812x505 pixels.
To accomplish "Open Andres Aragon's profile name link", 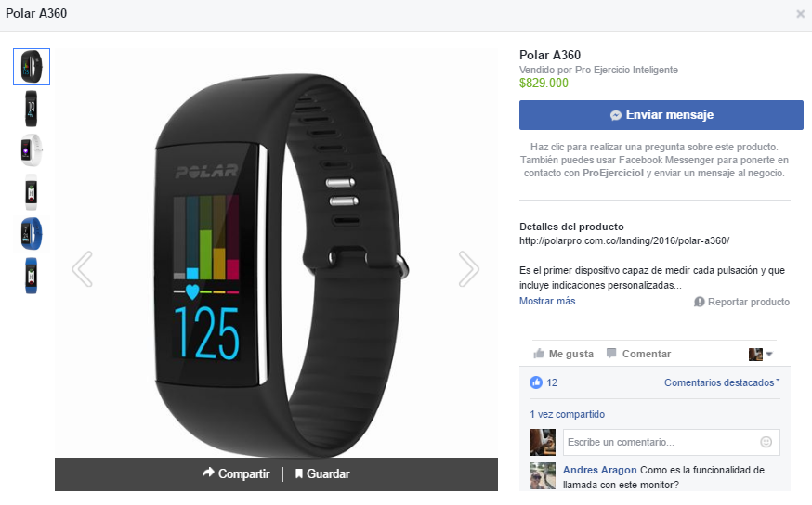I will click(x=599, y=470).
